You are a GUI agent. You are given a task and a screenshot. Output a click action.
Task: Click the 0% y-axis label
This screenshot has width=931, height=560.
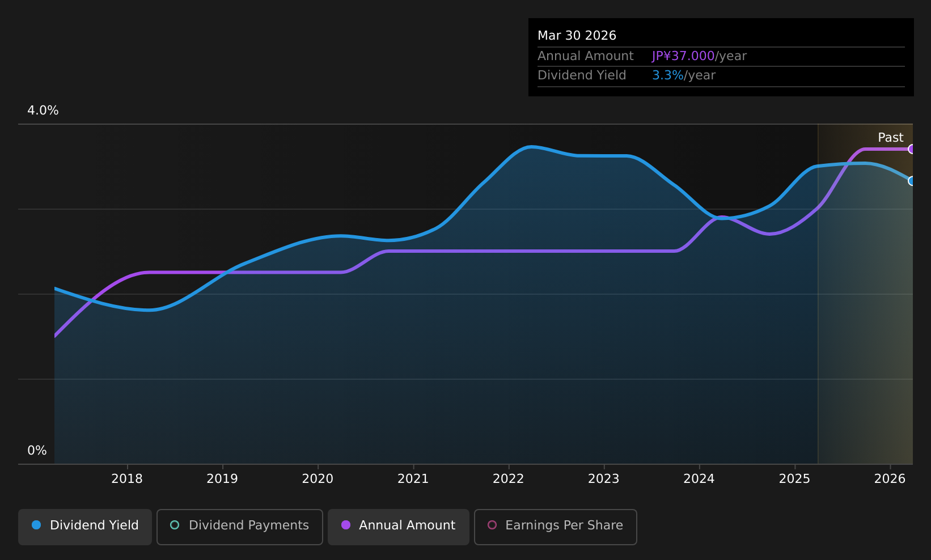pyautogui.click(x=37, y=451)
